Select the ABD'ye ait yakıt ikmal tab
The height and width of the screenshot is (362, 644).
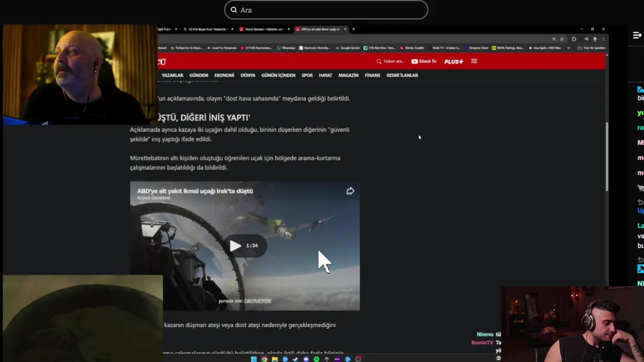coord(320,29)
